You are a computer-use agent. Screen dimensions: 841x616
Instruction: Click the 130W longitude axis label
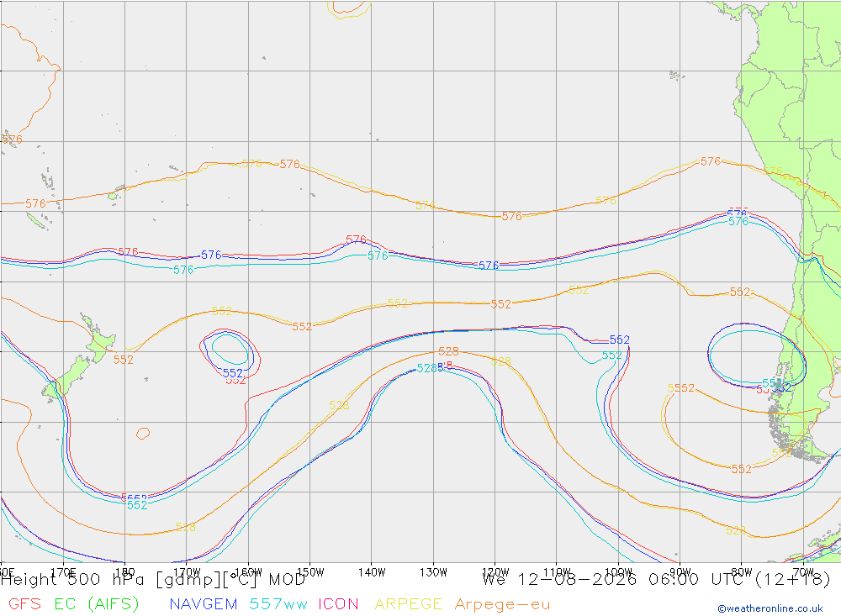click(x=433, y=572)
